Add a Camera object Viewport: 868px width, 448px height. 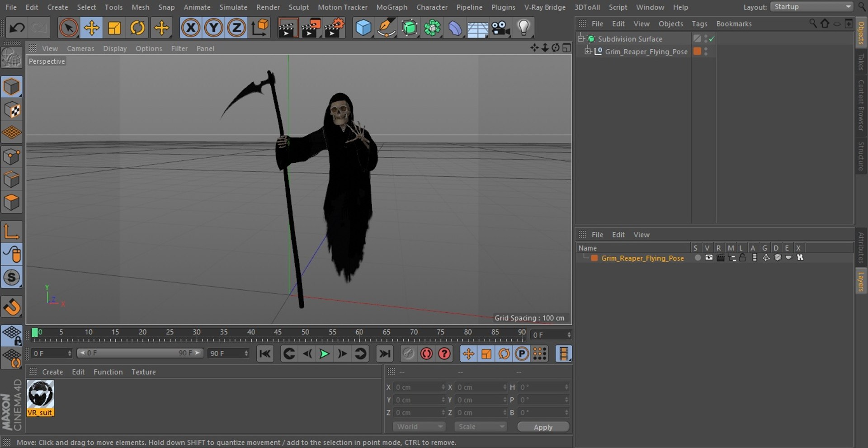[x=501, y=28]
